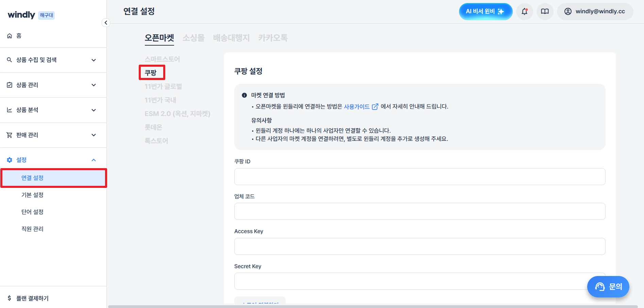Click the horizontal scrollbar at bottom
Viewport: 644px width, 308px height.
click(x=373, y=307)
